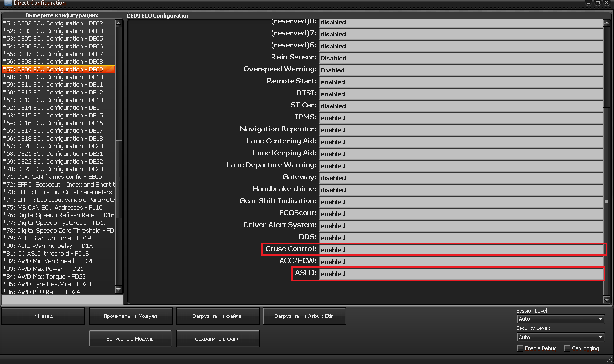Click the Rain Sensor value field
Viewport: 614px width, 364px height.
click(x=460, y=58)
